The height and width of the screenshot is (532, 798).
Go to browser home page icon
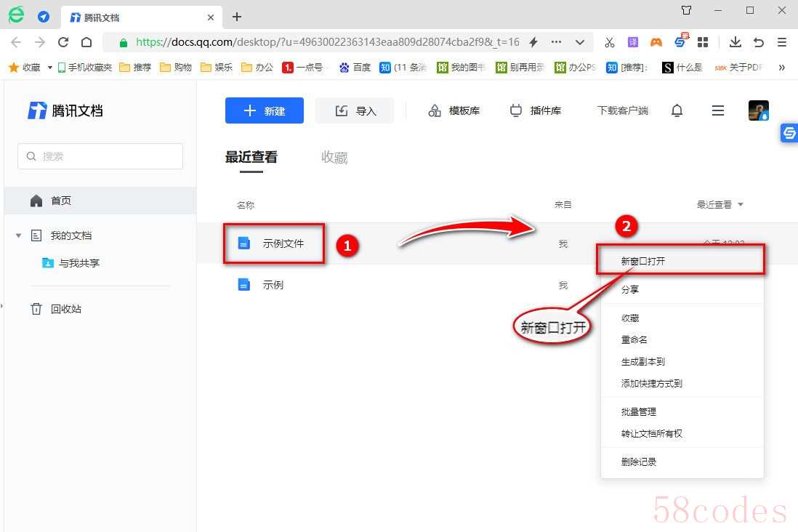(86, 42)
